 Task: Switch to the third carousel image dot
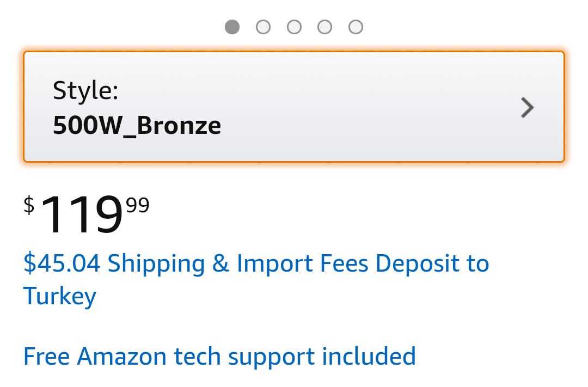(x=294, y=27)
